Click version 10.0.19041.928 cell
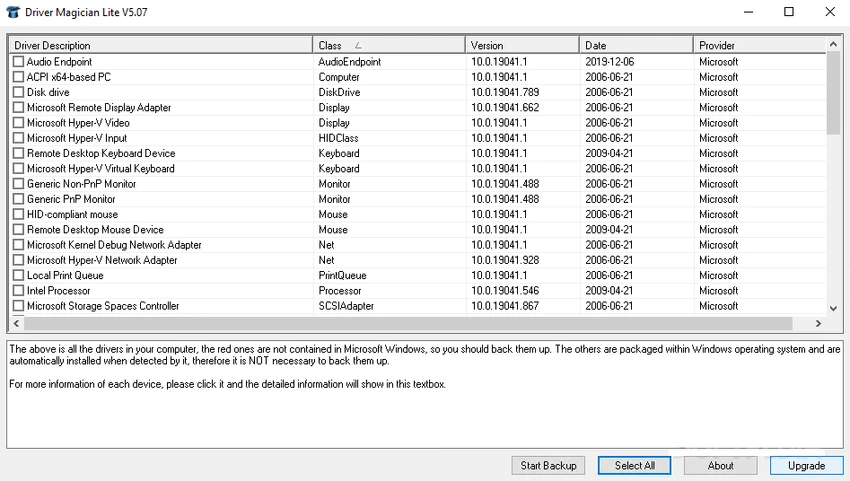The image size is (850, 481). [505, 260]
